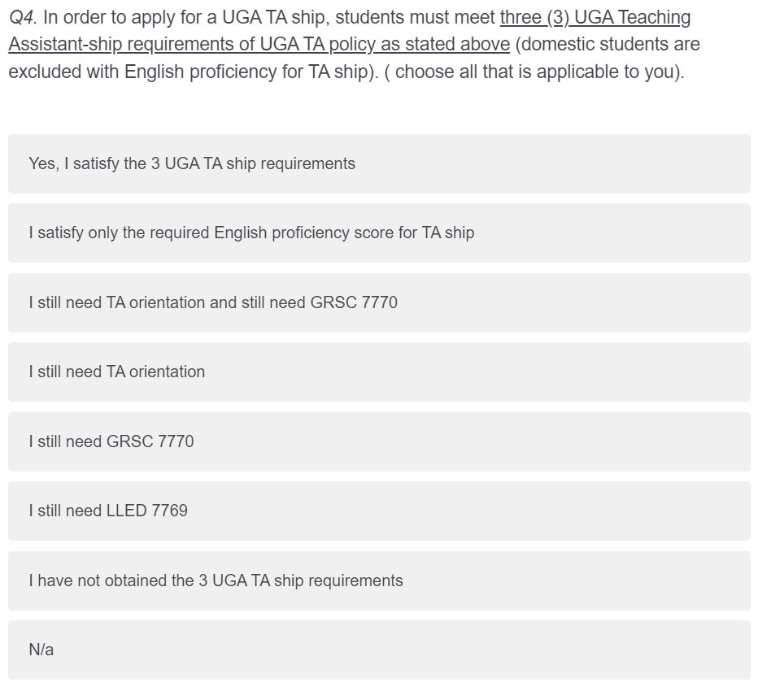Image resolution: width=771 pixels, height=700 pixels.
Task: Select "Yes, I satisfy the 3 UGA TA ship requirements"
Action: [x=379, y=163]
